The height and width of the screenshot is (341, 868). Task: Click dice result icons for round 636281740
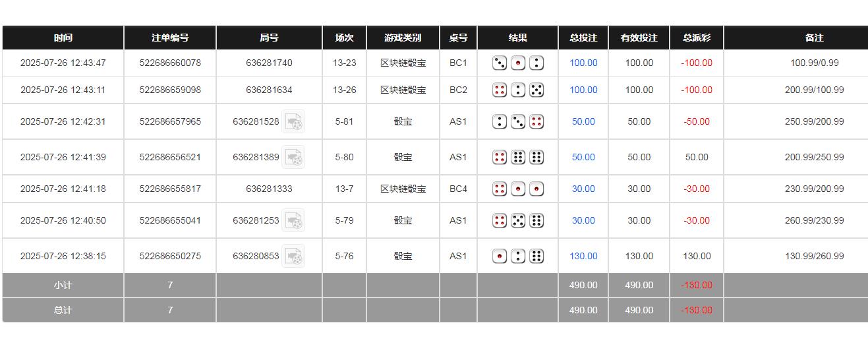(518, 63)
